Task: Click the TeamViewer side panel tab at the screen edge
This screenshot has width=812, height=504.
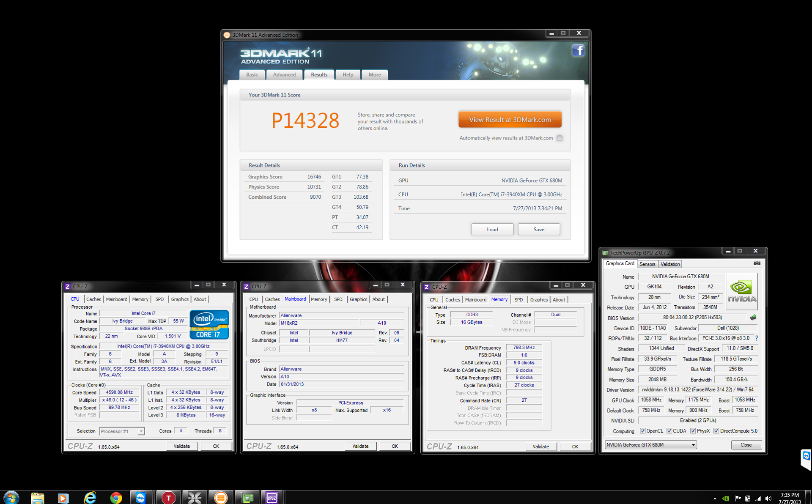Action: pos(806,459)
